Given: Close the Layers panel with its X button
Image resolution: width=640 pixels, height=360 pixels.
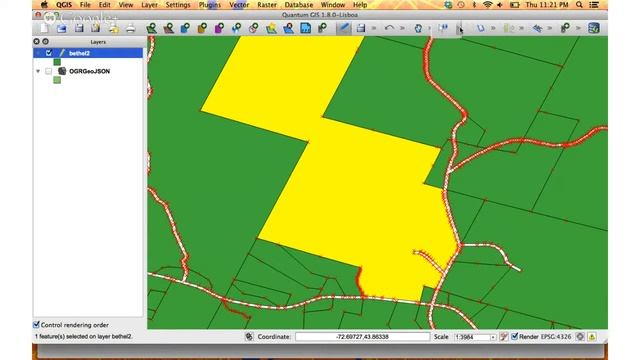Looking at the screenshot, I should point(36,42).
